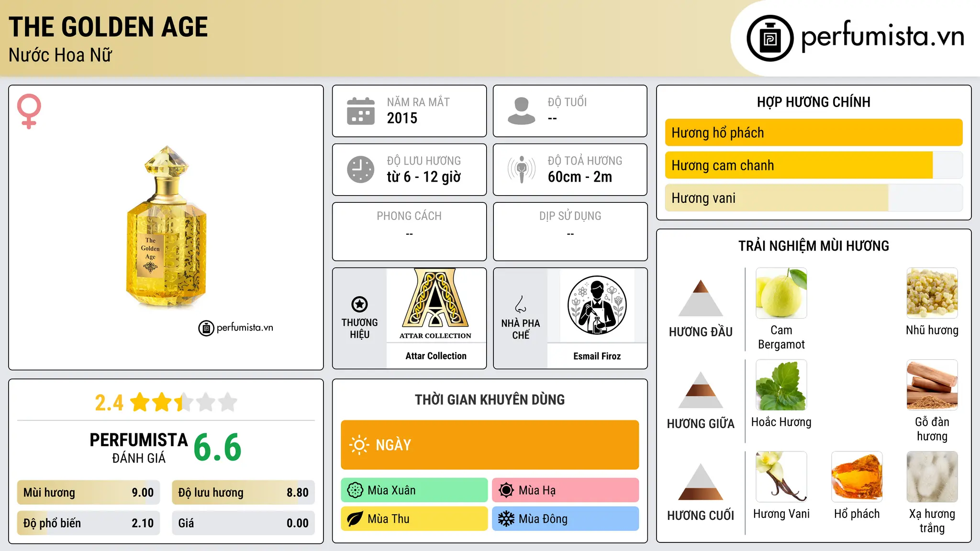Click the star rating icons next to 2.4
This screenshot has width=980, height=551.
coord(184,402)
